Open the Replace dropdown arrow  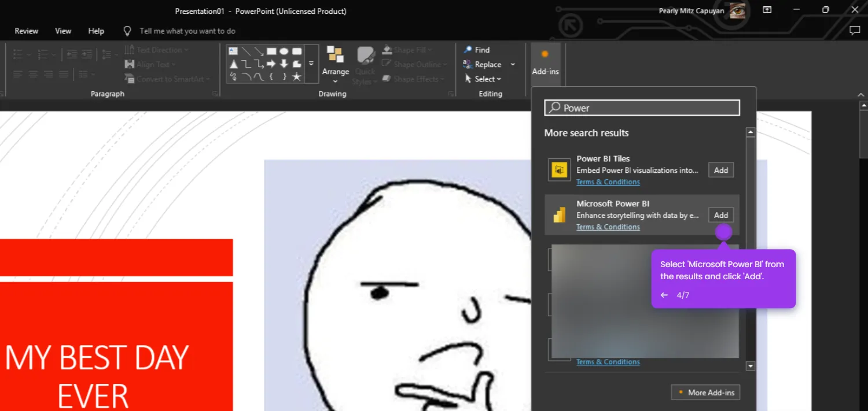point(513,65)
